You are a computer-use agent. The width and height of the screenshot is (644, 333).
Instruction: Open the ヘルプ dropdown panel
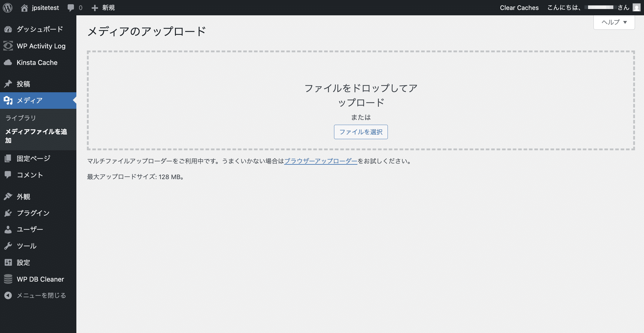click(x=614, y=22)
